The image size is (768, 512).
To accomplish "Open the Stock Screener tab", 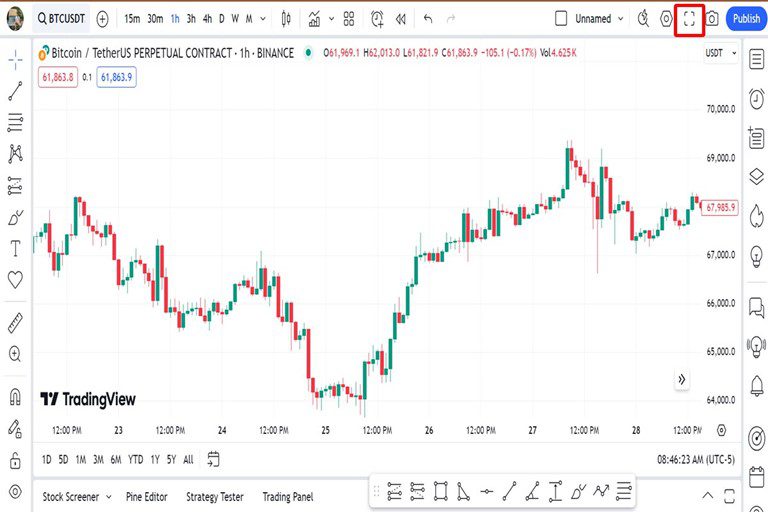I will click(71, 497).
